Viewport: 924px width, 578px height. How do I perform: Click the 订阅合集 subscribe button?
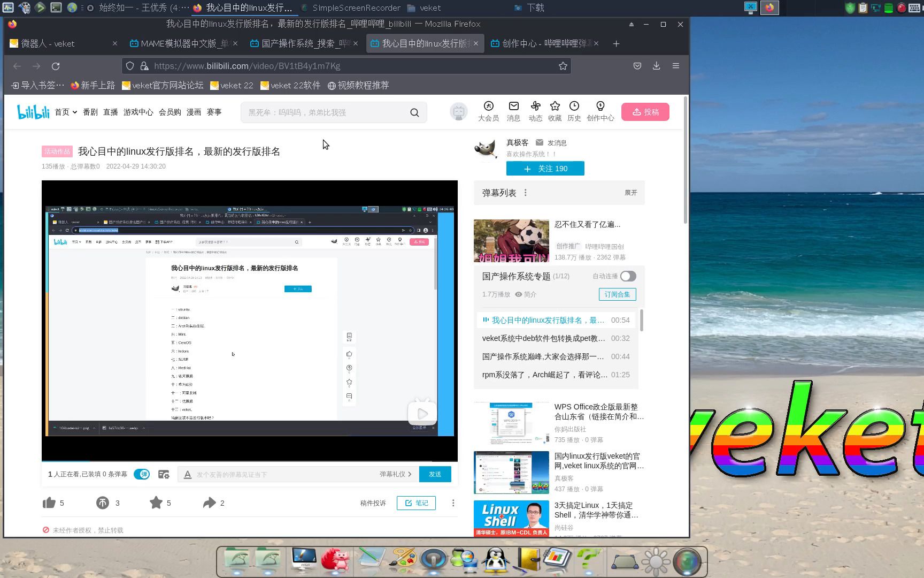(x=617, y=294)
